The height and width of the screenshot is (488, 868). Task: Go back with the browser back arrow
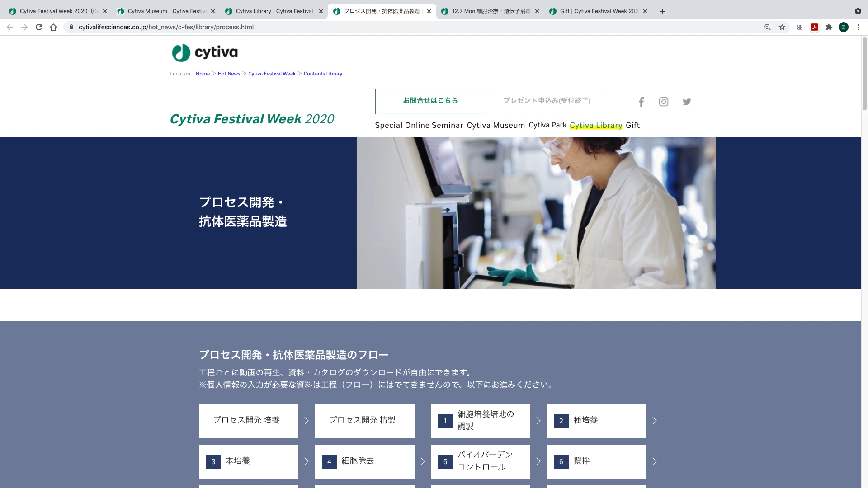pyautogui.click(x=10, y=27)
